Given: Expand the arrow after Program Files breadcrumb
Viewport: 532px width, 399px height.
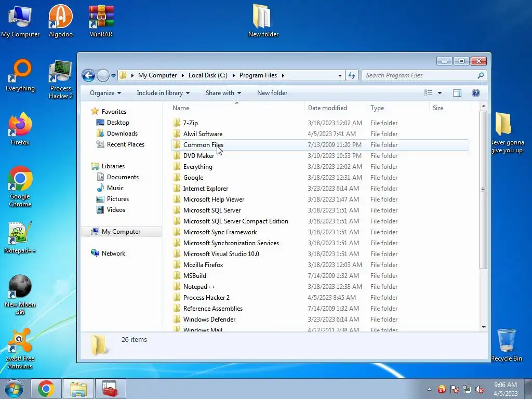Looking at the screenshot, I should tap(283, 75).
